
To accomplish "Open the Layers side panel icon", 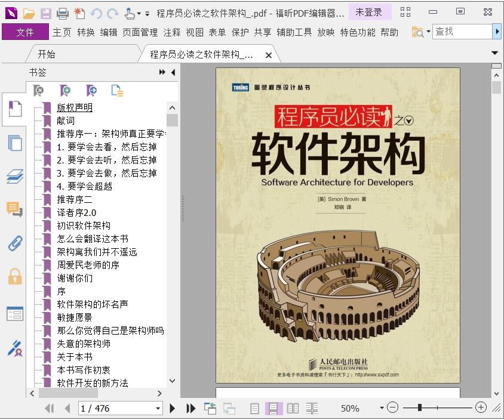I will pos(15,177).
